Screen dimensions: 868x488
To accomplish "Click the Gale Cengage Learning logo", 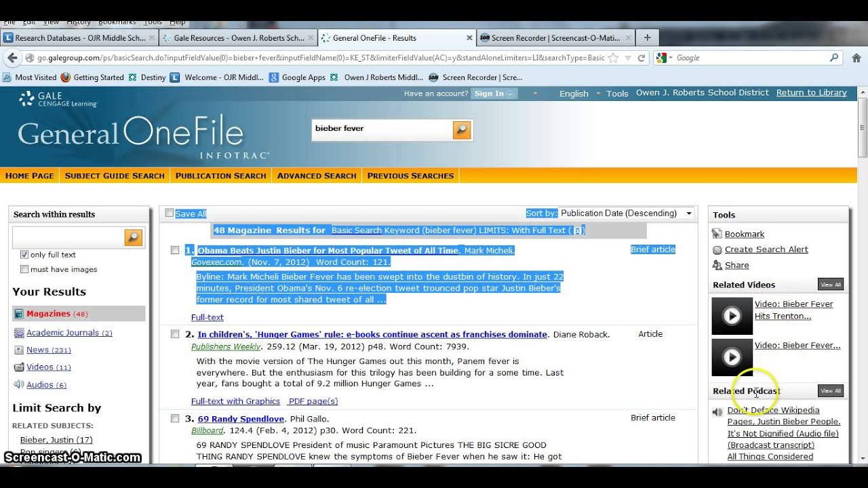I will tap(58, 100).
